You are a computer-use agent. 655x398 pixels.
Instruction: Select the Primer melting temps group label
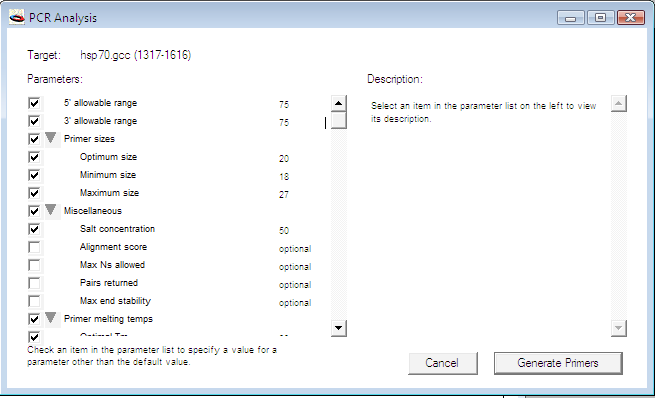108,319
